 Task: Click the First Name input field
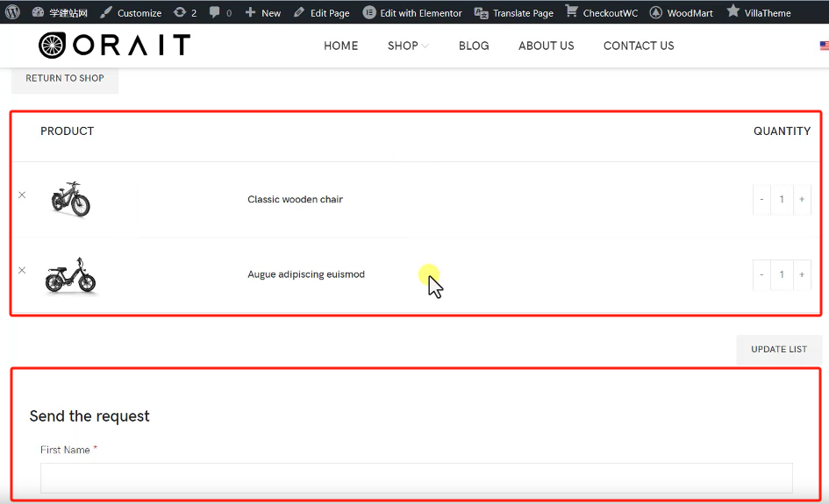(x=416, y=478)
